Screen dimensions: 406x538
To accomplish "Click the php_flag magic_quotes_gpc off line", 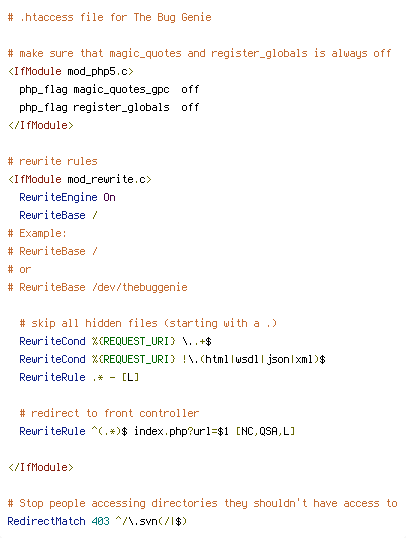I will point(109,90).
